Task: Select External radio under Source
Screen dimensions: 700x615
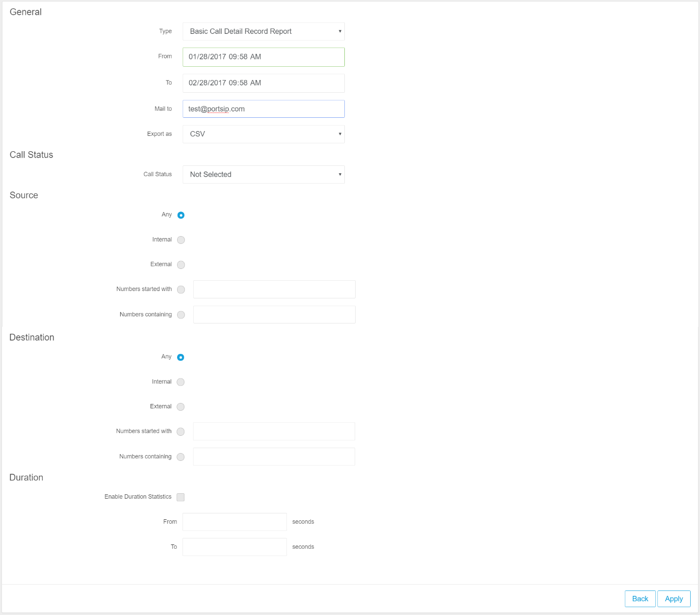Action: pyautogui.click(x=181, y=265)
